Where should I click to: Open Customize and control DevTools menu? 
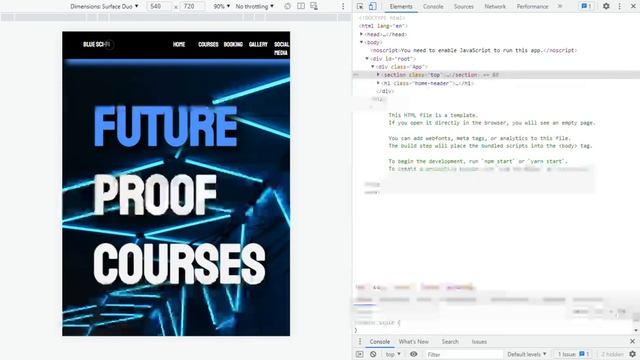click(620, 7)
